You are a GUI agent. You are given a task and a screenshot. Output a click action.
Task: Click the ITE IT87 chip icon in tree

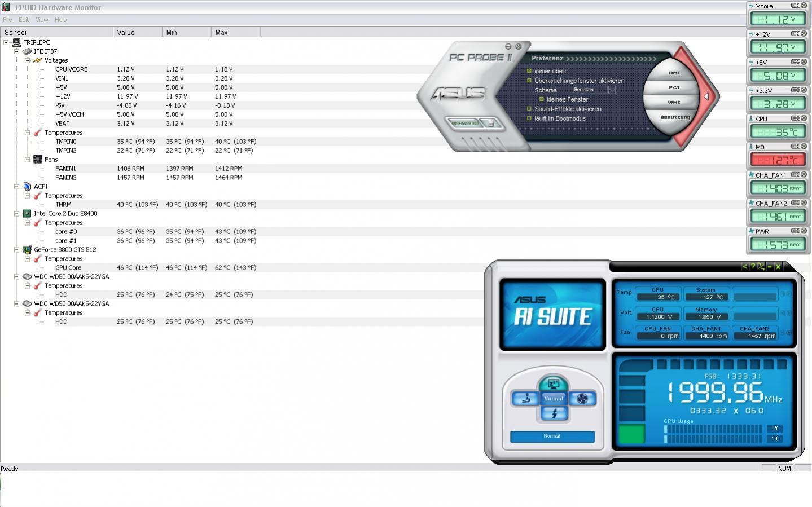27,51
